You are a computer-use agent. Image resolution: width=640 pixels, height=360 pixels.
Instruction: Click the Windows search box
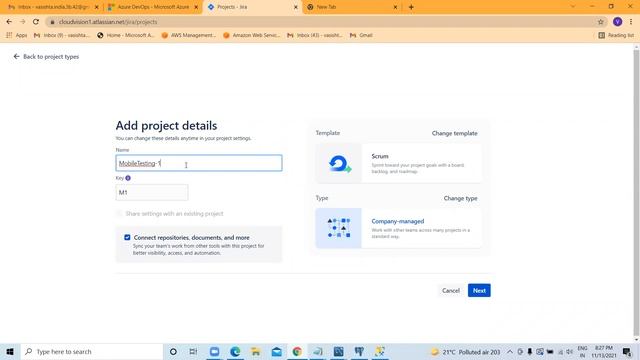[x=92, y=351]
